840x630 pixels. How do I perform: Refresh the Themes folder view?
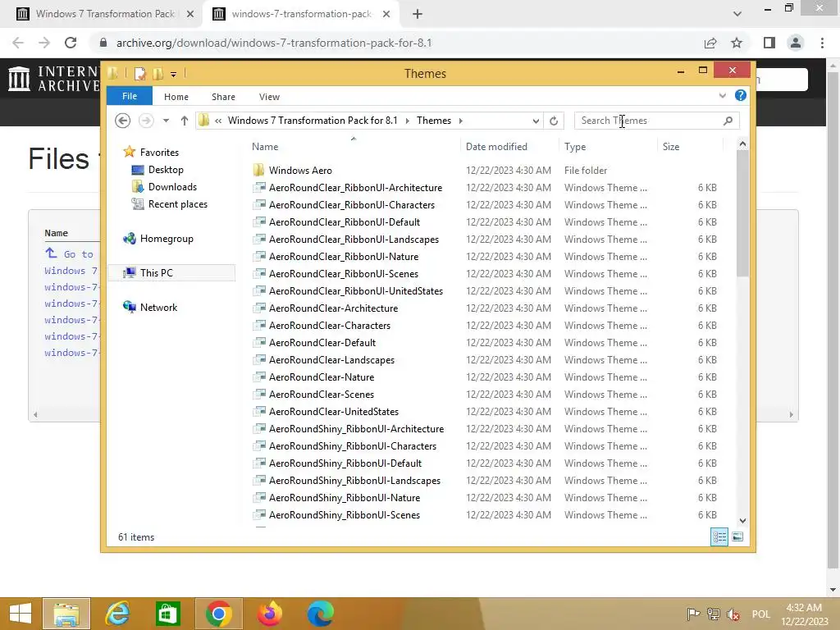[554, 121]
